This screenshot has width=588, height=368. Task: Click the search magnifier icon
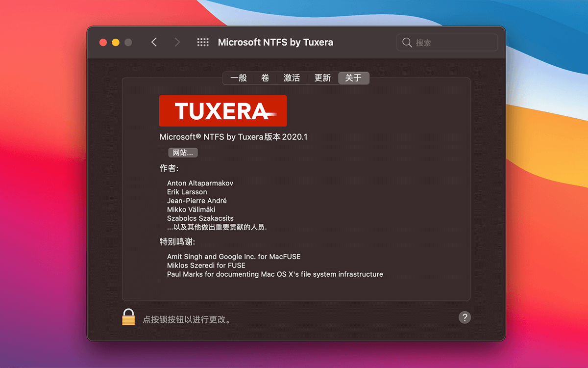(x=407, y=43)
